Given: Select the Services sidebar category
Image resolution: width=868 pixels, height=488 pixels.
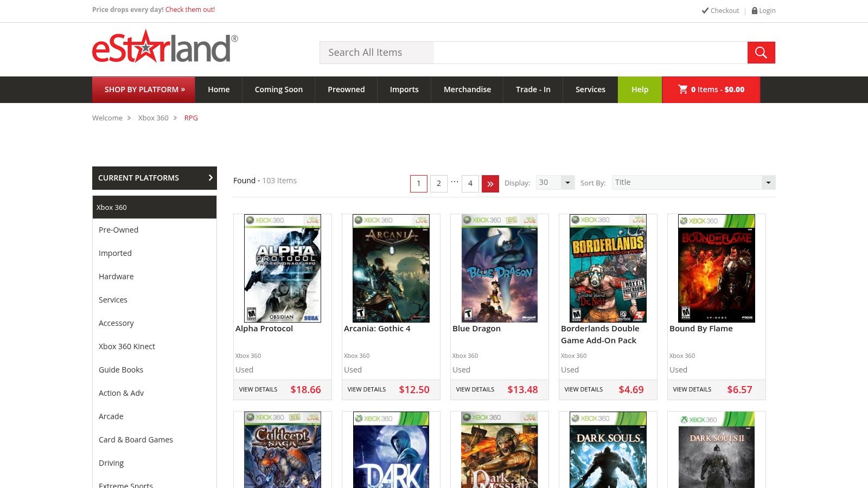Looking at the screenshot, I should [x=113, y=300].
